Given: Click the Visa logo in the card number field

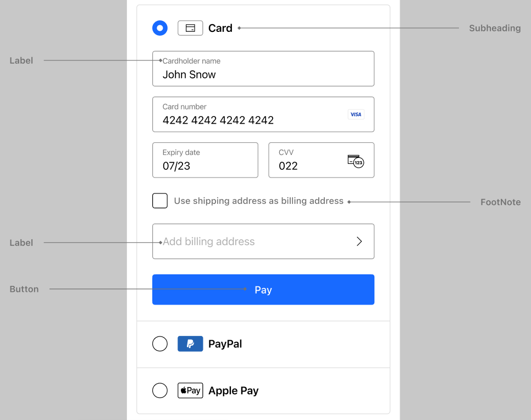Looking at the screenshot, I should click(x=356, y=114).
